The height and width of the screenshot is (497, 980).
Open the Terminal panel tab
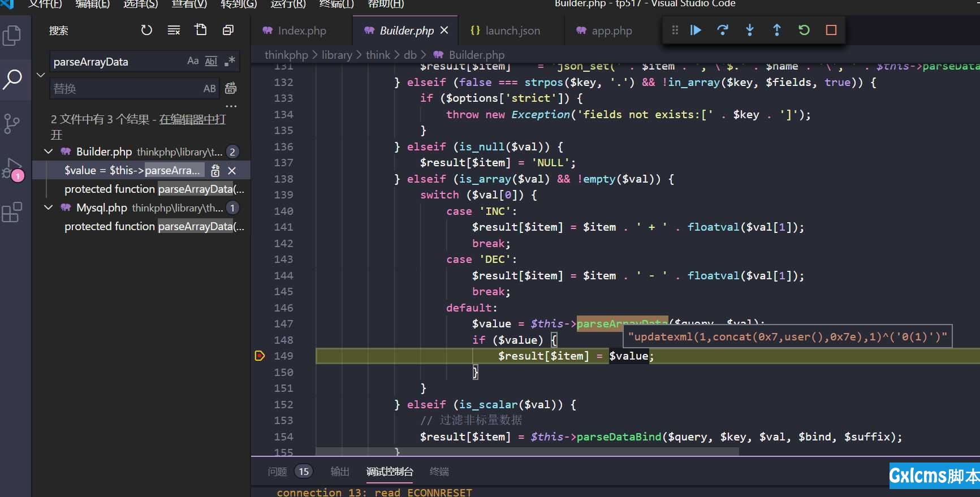pos(439,472)
